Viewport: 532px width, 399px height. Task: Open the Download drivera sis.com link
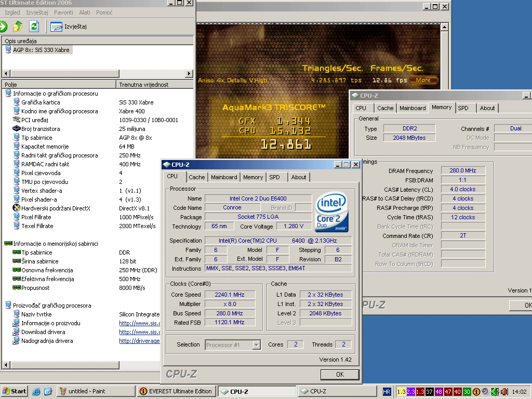139,332
